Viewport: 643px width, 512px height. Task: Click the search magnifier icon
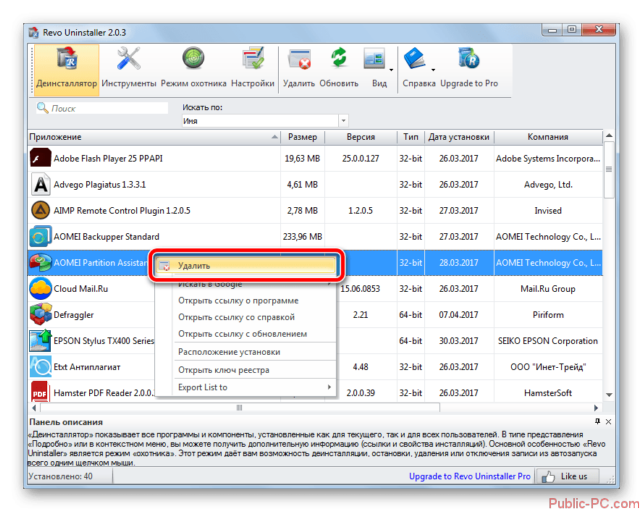(x=42, y=108)
